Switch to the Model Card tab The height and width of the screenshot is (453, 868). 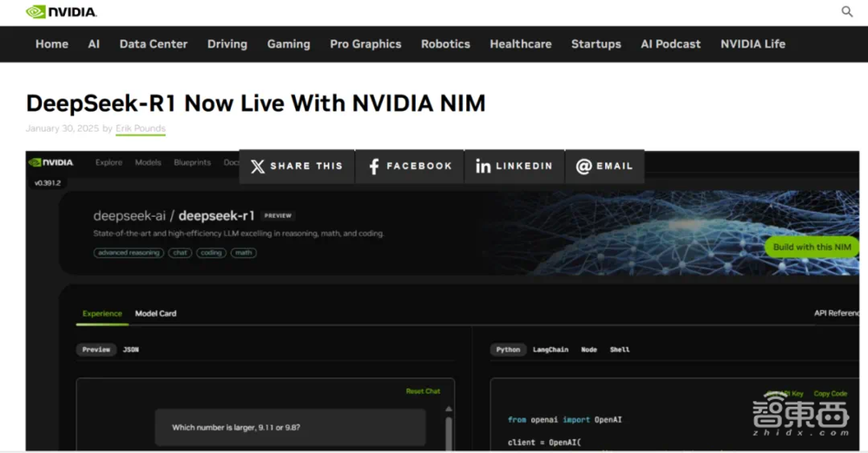[155, 313]
